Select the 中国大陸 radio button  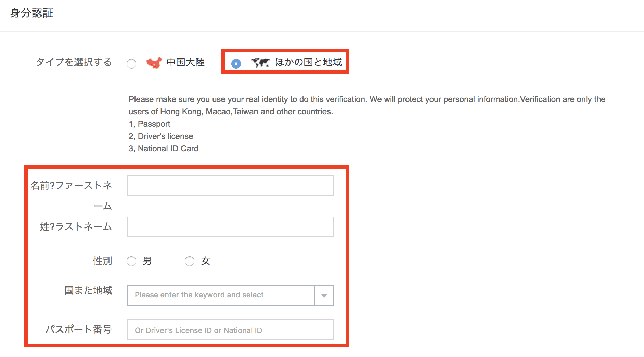131,64
